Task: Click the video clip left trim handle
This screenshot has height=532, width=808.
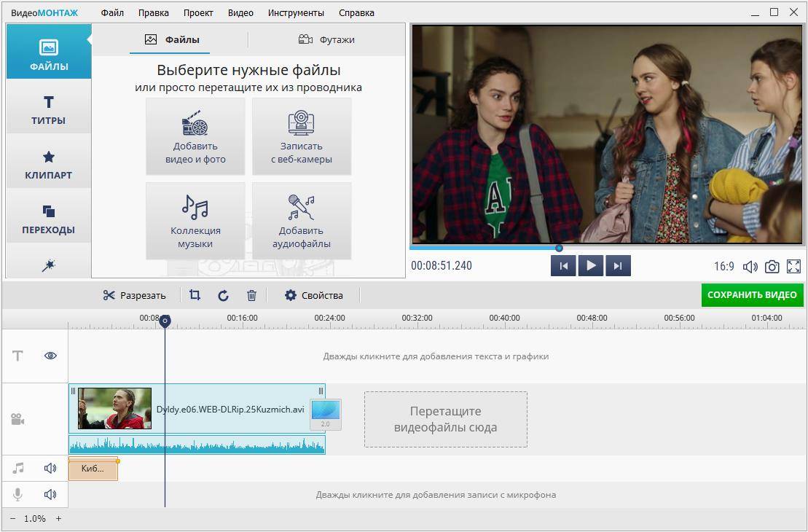Action: 73,391
